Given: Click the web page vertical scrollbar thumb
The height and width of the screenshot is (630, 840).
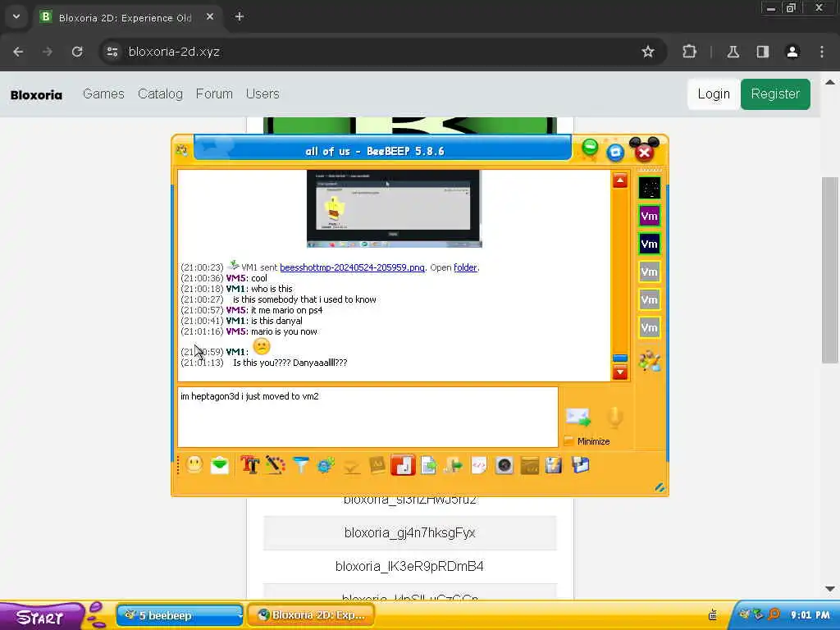Looking at the screenshot, I should click(x=829, y=270).
